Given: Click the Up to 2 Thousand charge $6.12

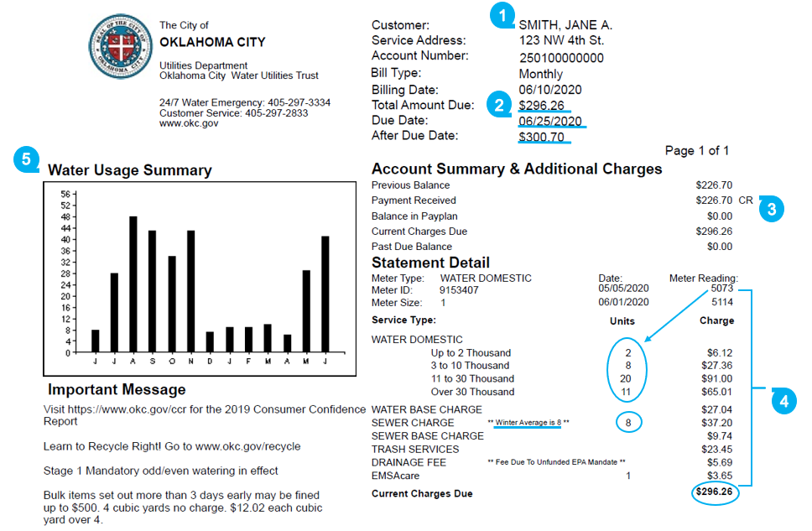Looking at the screenshot, I should (720, 353).
